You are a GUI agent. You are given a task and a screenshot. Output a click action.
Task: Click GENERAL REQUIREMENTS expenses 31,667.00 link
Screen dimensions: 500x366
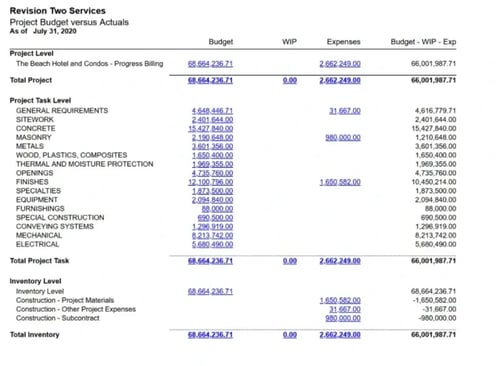(345, 111)
